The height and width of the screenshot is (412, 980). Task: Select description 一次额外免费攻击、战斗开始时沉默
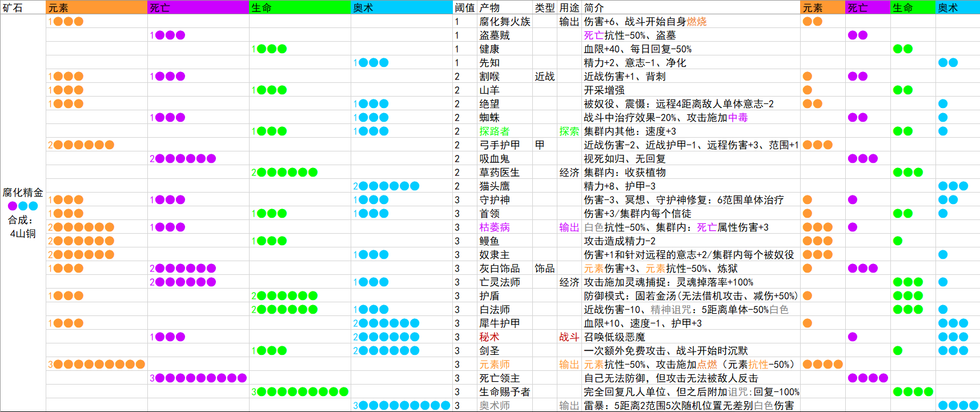click(x=666, y=350)
